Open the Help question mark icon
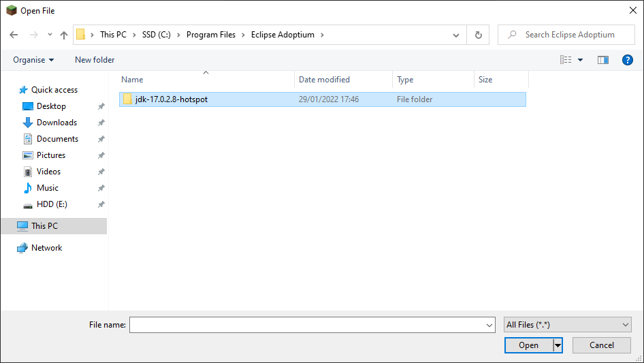This screenshot has height=363, width=644. (628, 60)
